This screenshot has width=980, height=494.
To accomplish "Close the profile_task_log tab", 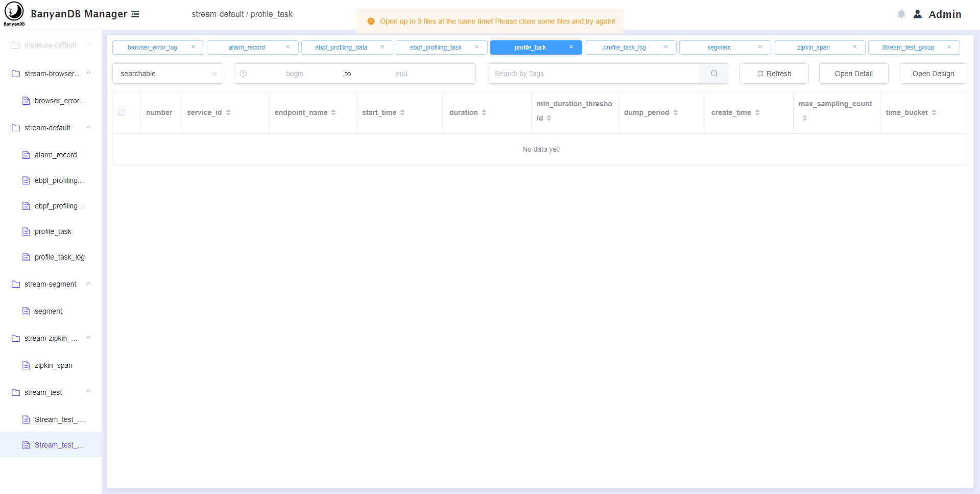I will [666, 47].
